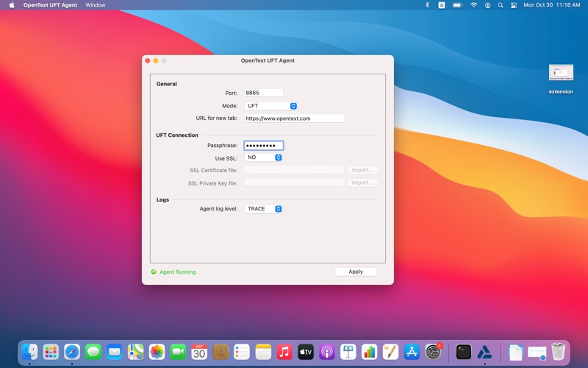This screenshot has width=588, height=368.
Task: Expand the Use SSL dropdown
Action: pos(263,158)
